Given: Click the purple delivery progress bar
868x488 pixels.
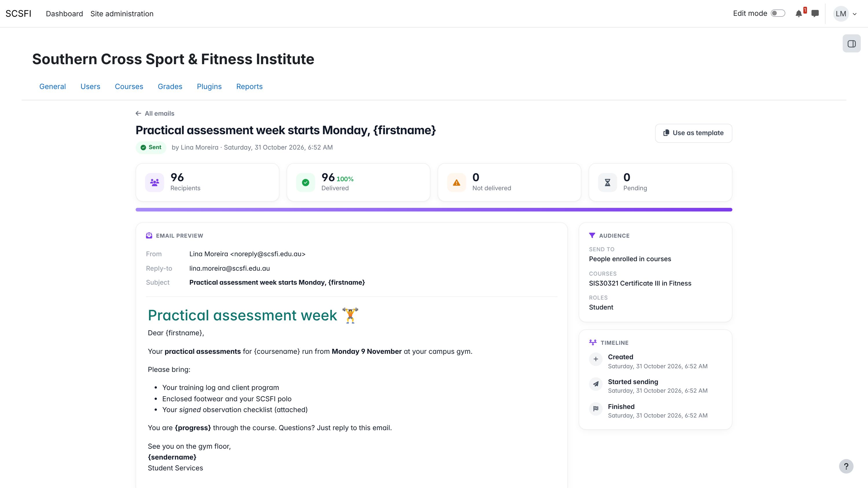Looking at the screenshot, I should (x=434, y=210).
